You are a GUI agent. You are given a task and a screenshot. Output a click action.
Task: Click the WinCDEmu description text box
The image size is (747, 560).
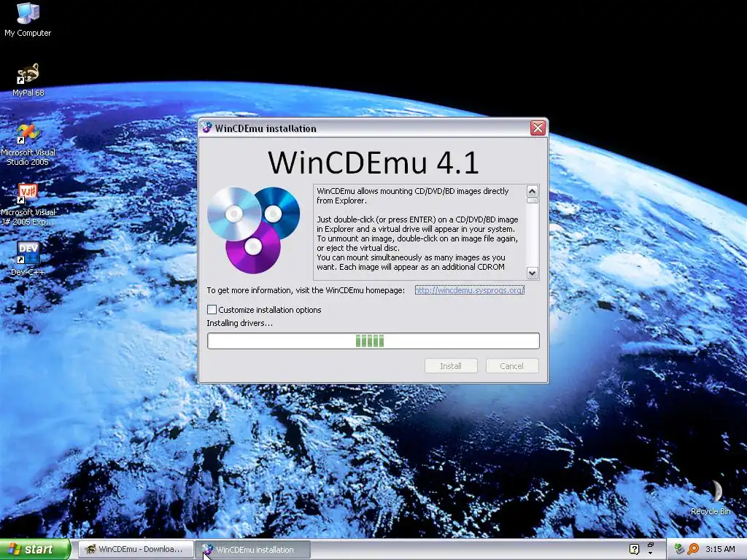(x=420, y=232)
